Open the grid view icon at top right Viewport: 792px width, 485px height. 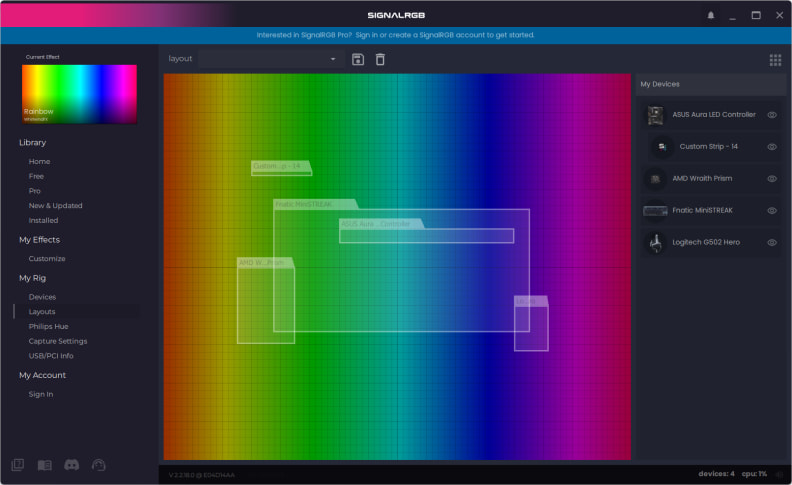(775, 60)
